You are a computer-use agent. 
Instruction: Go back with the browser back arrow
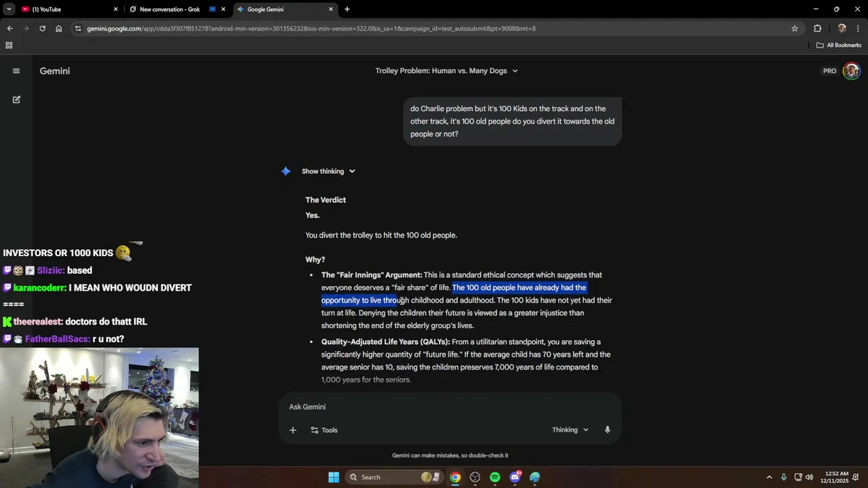click(x=9, y=28)
